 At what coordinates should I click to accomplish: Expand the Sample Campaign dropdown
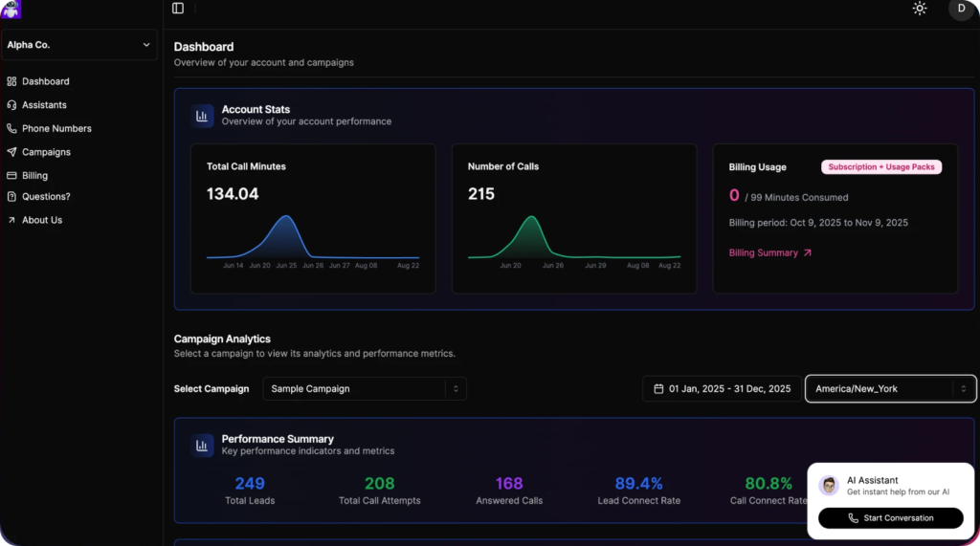click(364, 389)
